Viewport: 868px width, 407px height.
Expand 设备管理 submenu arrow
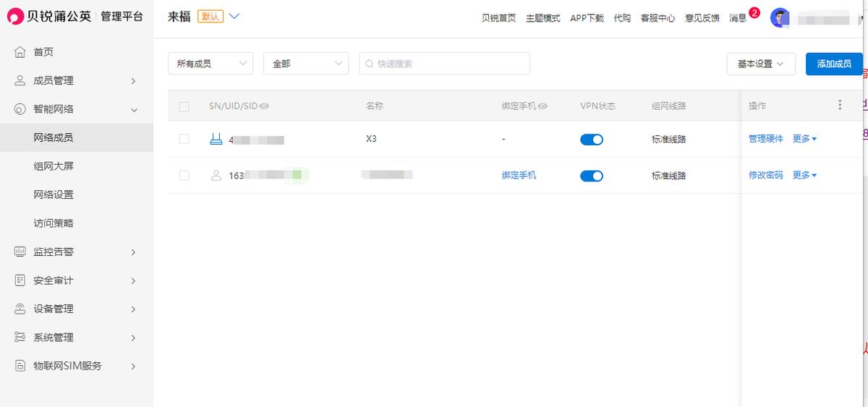click(134, 309)
